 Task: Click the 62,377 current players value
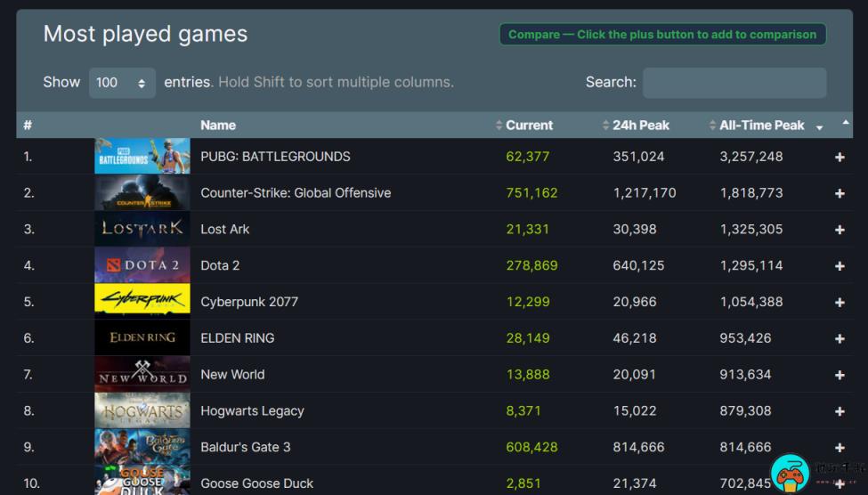[528, 157]
